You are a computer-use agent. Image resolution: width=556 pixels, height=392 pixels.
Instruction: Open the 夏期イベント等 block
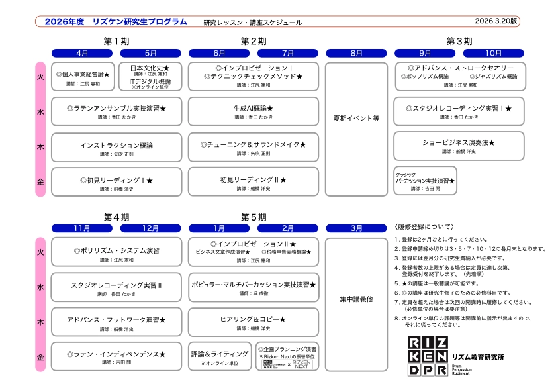356,119
